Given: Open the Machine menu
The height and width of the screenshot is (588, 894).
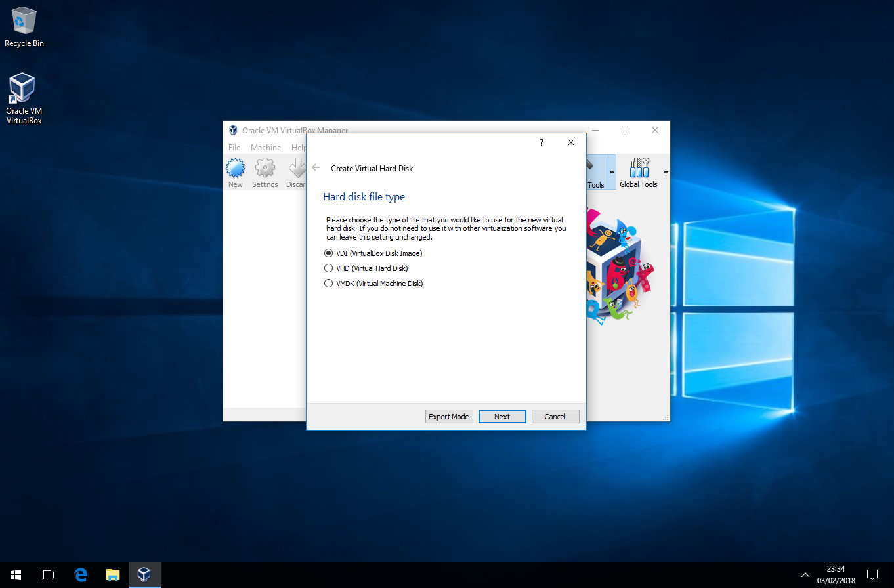Looking at the screenshot, I should [266, 148].
